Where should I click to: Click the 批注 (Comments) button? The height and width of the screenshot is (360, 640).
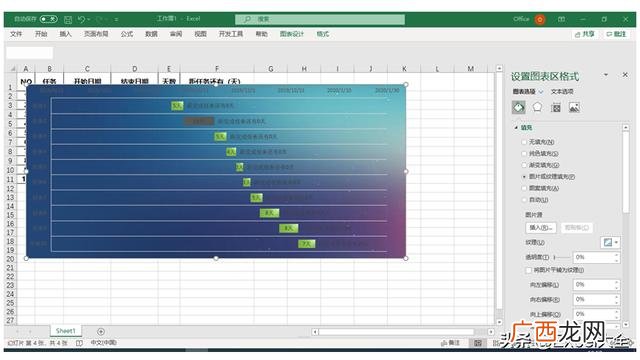tap(616, 34)
